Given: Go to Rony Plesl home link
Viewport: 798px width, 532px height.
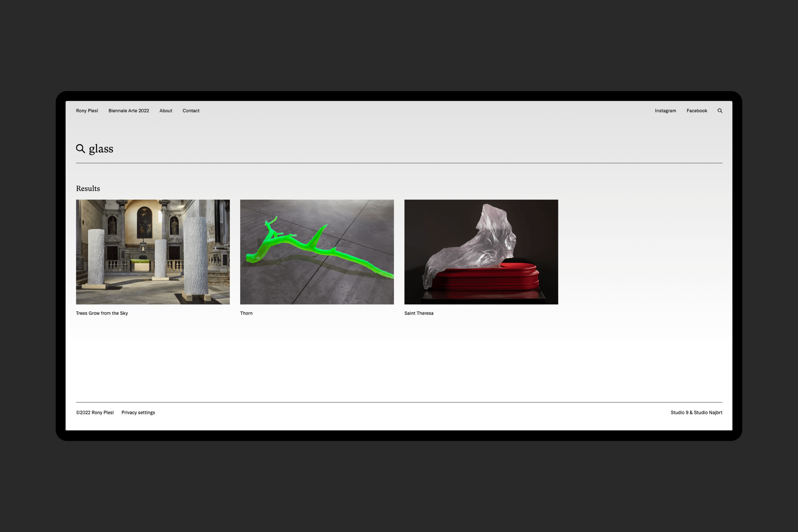Looking at the screenshot, I should [87, 111].
